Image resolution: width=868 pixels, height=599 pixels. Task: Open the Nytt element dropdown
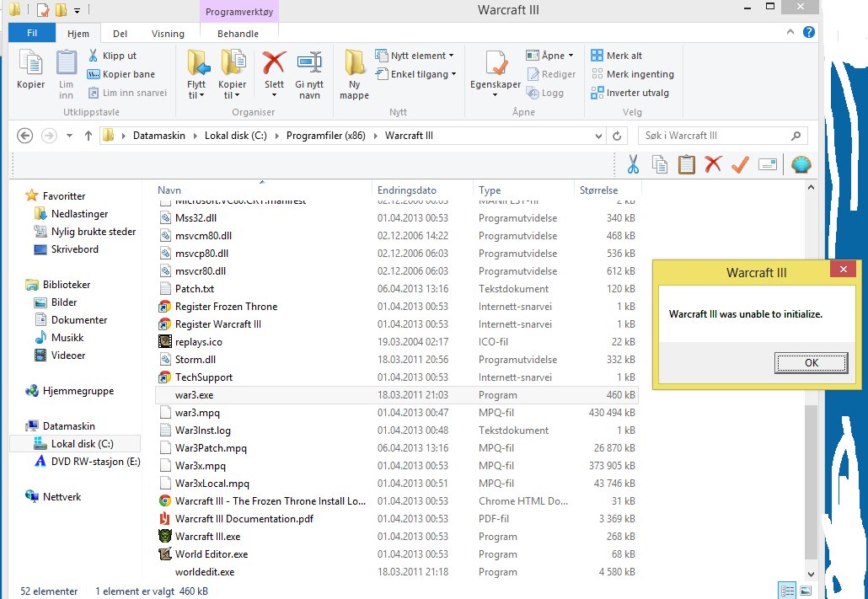[415, 56]
